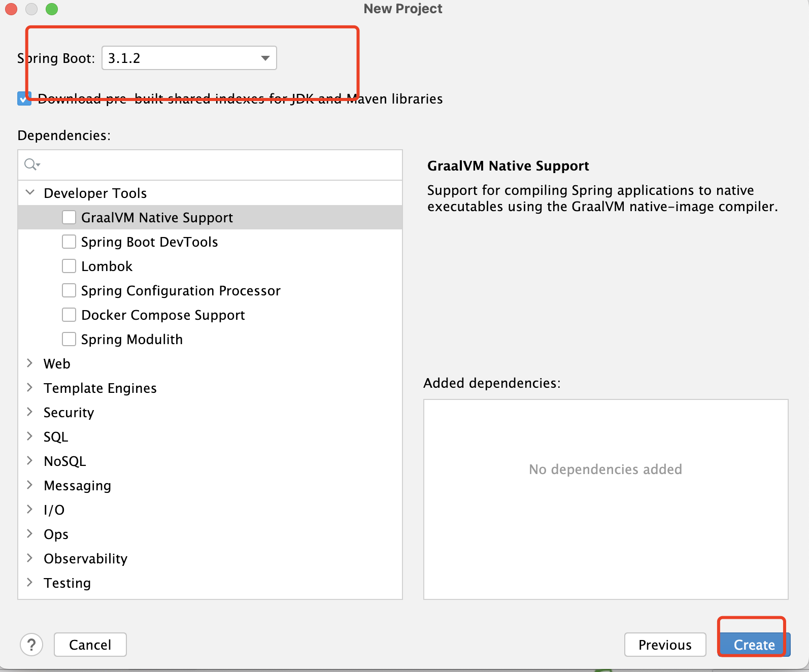The width and height of the screenshot is (809, 672).
Task: Click the dependencies search magnifier icon
Action: (x=31, y=164)
